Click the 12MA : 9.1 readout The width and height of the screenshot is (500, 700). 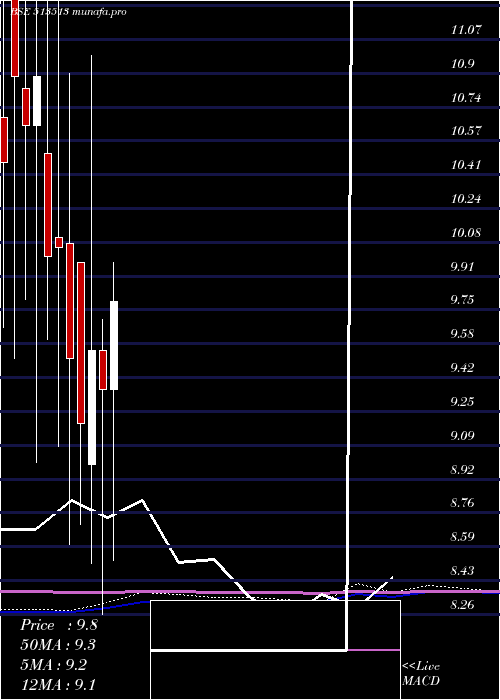58,684
